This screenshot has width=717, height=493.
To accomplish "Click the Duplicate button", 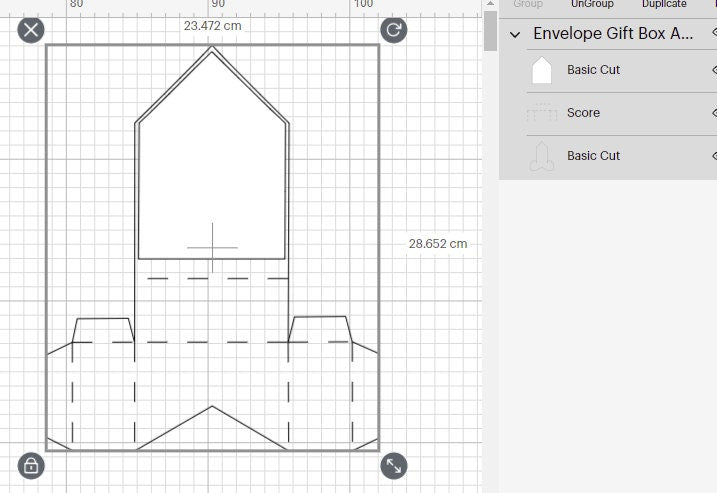I will tap(664, 4).
